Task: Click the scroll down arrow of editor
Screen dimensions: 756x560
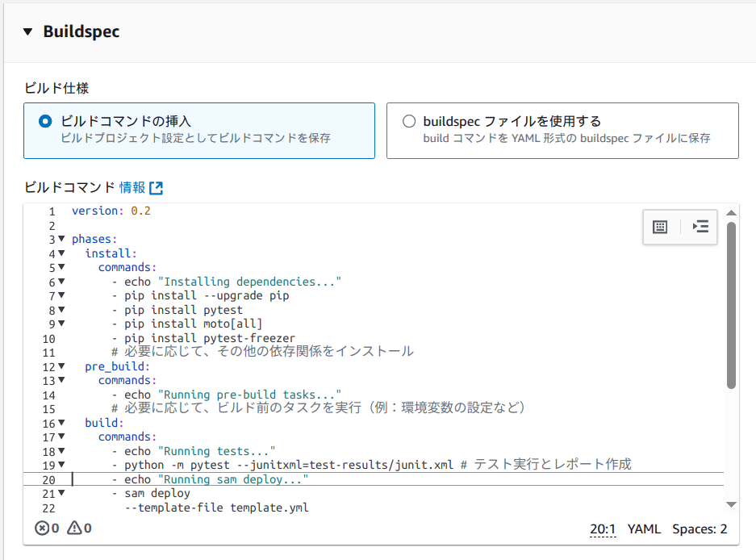Action: (x=732, y=504)
